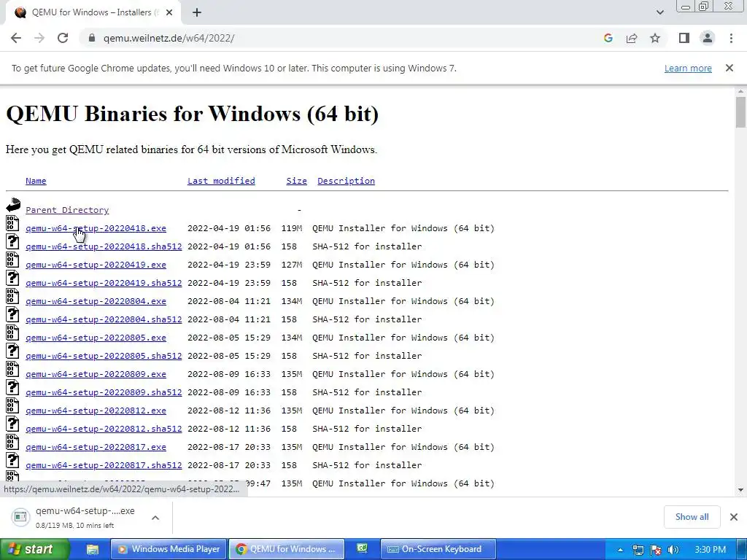
Task: Focus the address bar URL
Action: 169,38
